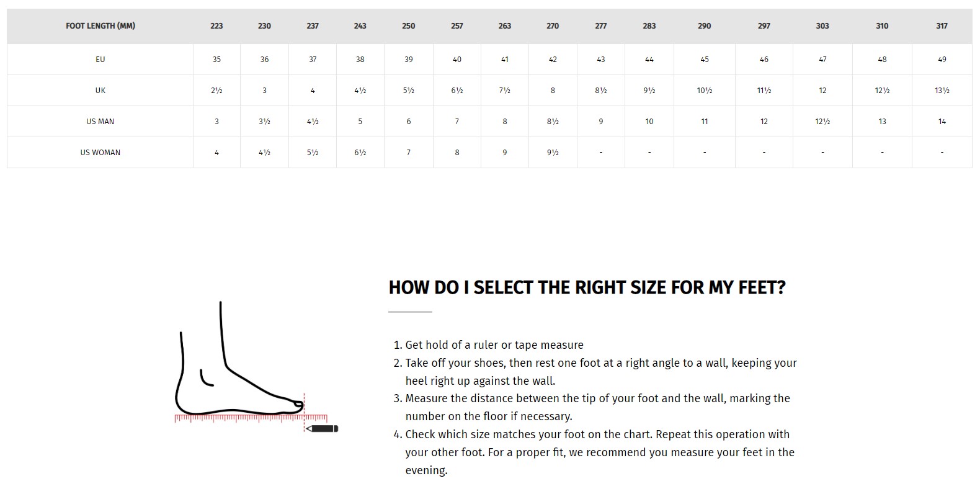Click the pencil icon below the ruler
The width and height of the screenshot is (980, 486).
coord(323,428)
